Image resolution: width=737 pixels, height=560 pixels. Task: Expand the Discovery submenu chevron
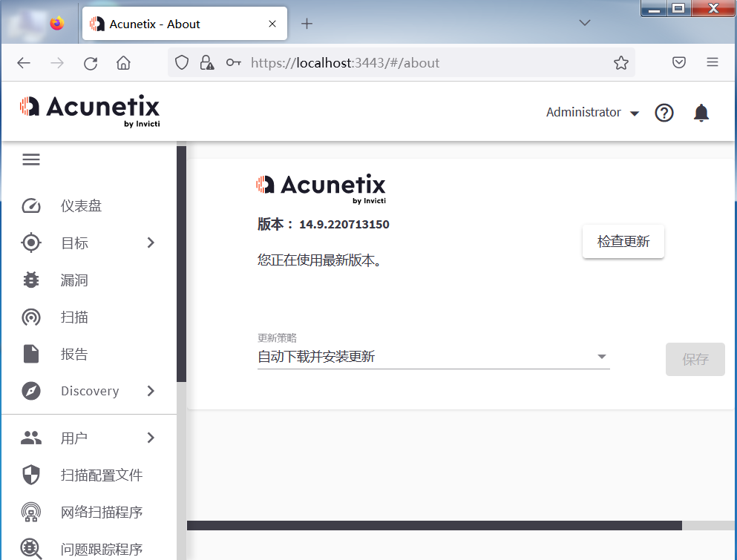151,391
